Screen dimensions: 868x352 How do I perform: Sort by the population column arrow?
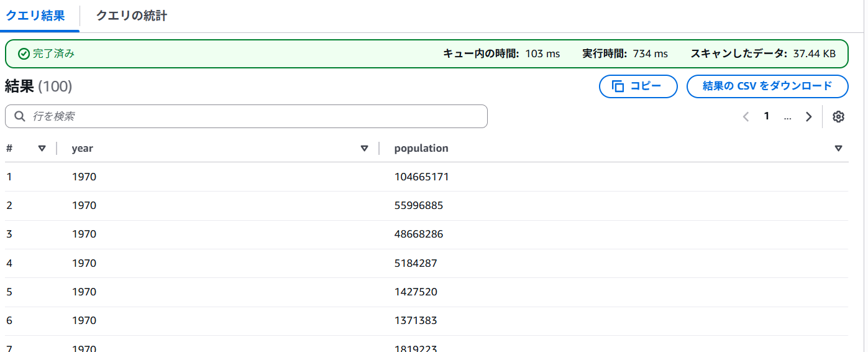click(839, 148)
